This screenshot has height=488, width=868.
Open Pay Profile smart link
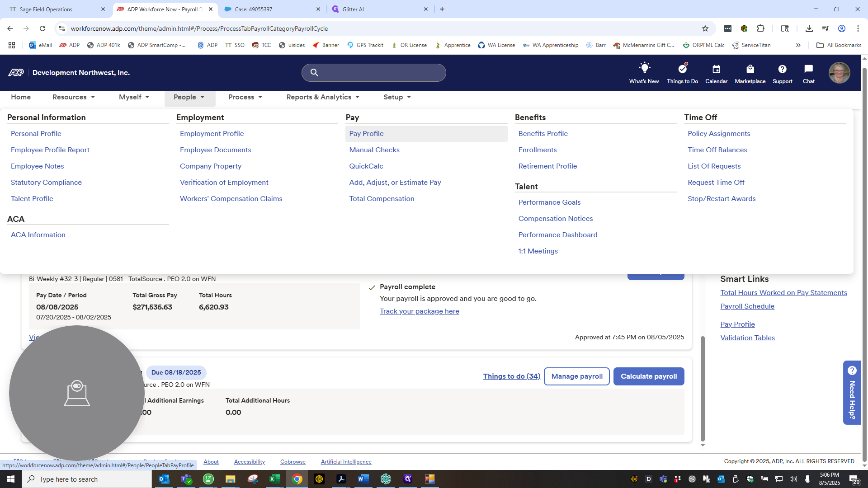[x=737, y=324]
